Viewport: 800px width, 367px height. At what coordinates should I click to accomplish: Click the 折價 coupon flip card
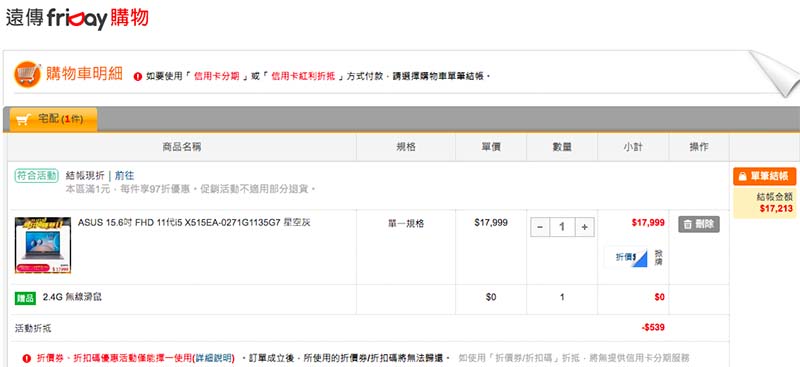pyautogui.click(x=626, y=257)
